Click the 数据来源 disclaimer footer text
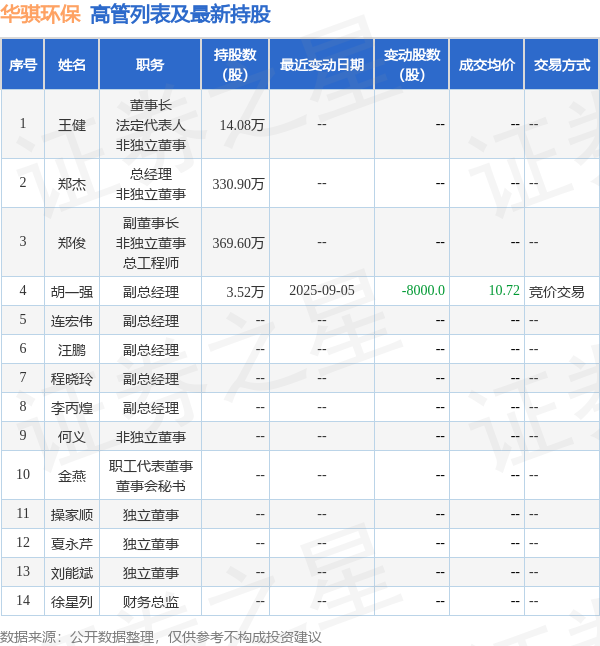The height and width of the screenshot is (646, 600). pyautogui.click(x=160, y=637)
